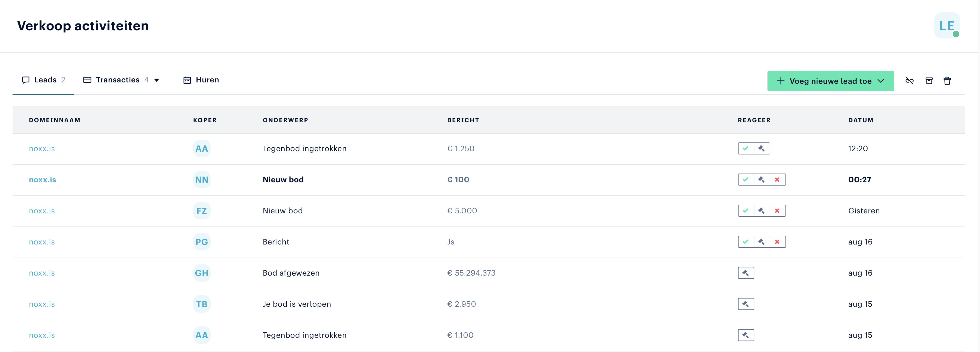
Task: Click the archive box icon
Action: pos(929,81)
